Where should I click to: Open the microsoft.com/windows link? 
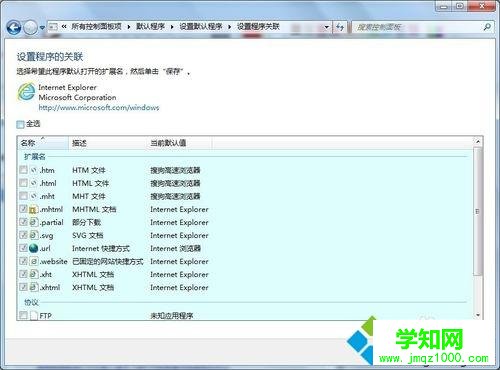99,108
